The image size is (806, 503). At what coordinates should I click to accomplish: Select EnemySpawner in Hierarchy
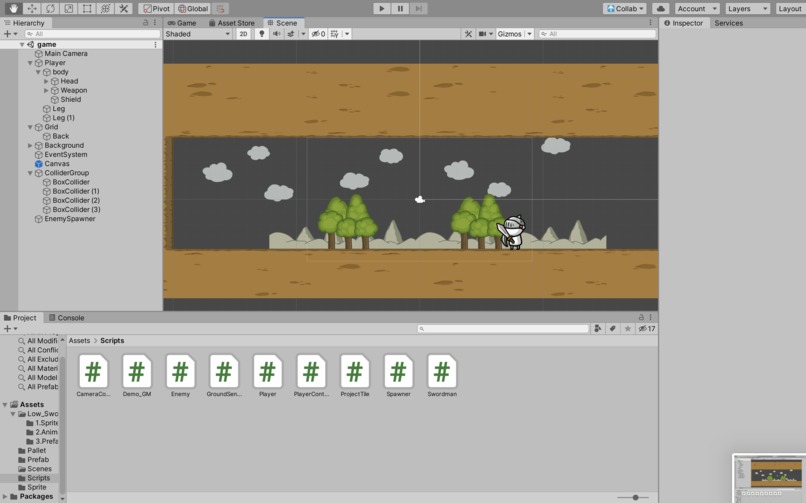click(x=69, y=219)
